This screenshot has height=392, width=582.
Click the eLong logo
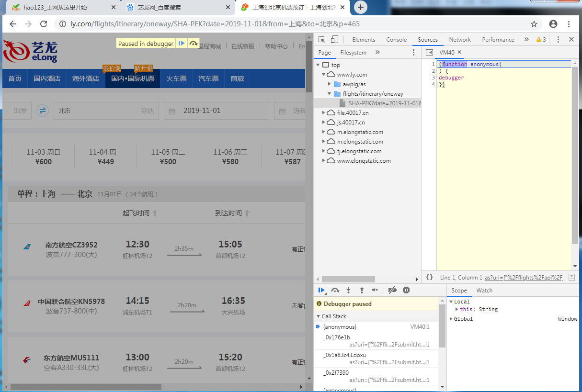click(30, 52)
